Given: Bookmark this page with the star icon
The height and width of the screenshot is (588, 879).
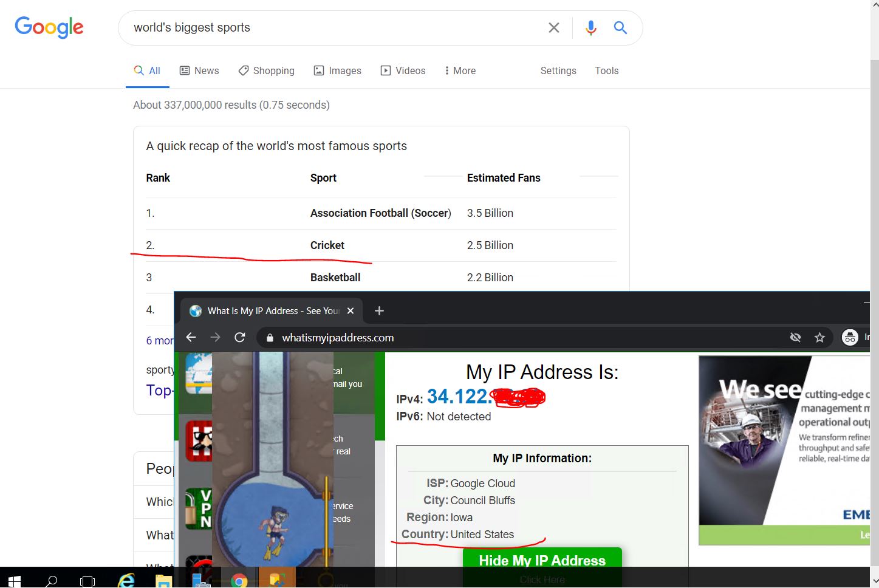Looking at the screenshot, I should click(x=819, y=338).
